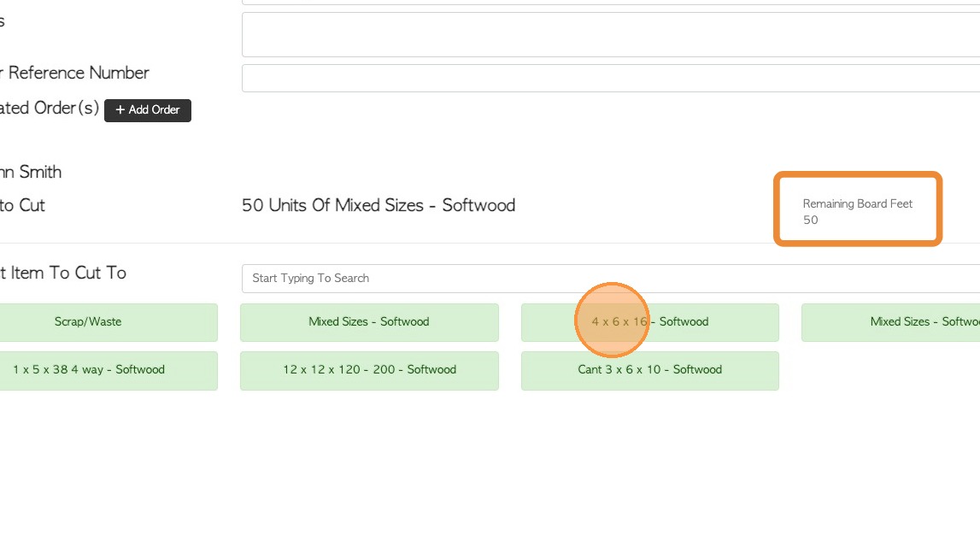The width and height of the screenshot is (980, 547).
Task: Choose Mixed Sizes - Softwood beside Scrap/Waste
Action: pos(369,322)
